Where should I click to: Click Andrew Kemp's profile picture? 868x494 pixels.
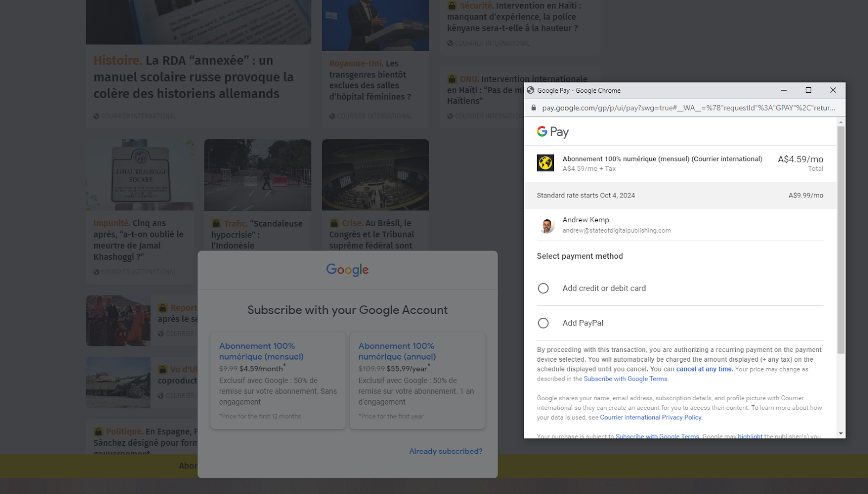[x=547, y=225]
